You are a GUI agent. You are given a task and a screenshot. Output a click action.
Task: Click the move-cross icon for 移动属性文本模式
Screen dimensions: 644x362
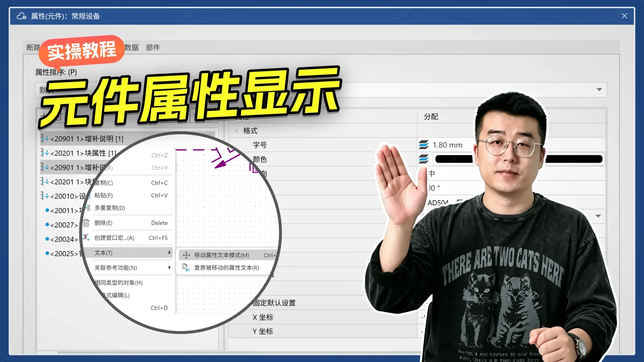pyautogui.click(x=186, y=255)
